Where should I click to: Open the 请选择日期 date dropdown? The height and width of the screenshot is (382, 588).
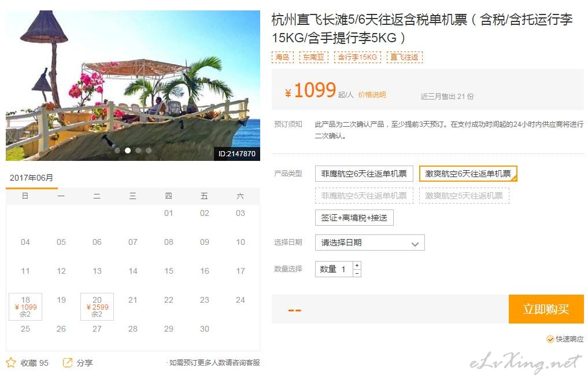tap(370, 243)
